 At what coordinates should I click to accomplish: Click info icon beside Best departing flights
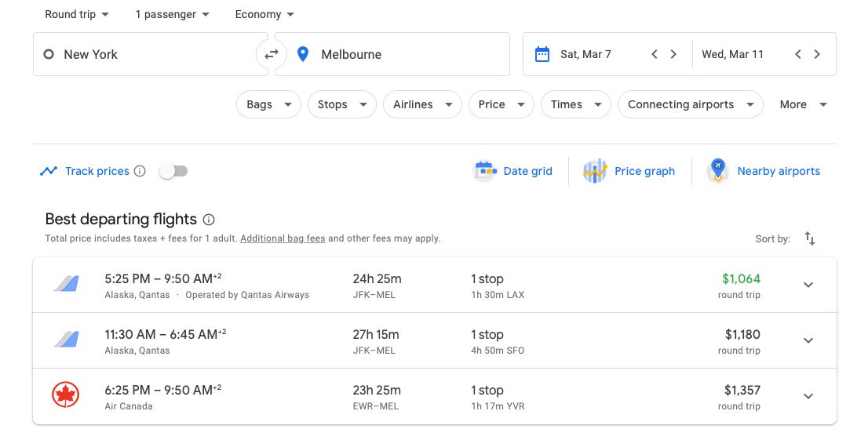coord(209,220)
